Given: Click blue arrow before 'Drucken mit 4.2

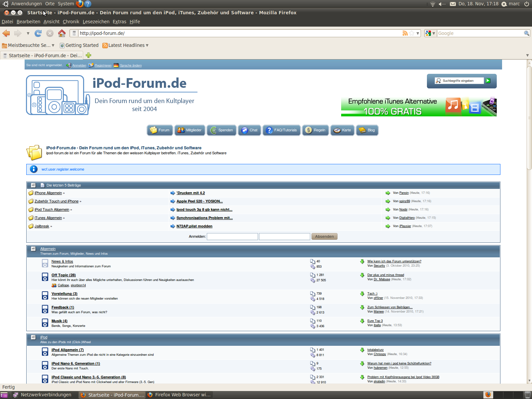Looking at the screenshot, I should click(x=173, y=193).
